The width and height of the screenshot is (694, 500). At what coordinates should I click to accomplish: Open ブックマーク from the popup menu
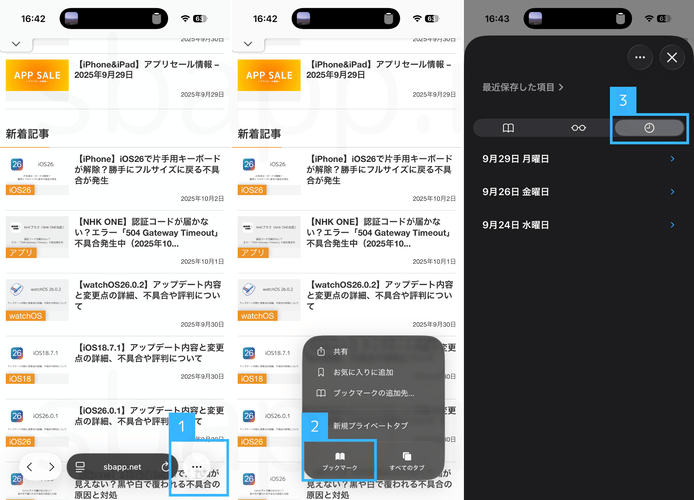[x=340, y=459]
